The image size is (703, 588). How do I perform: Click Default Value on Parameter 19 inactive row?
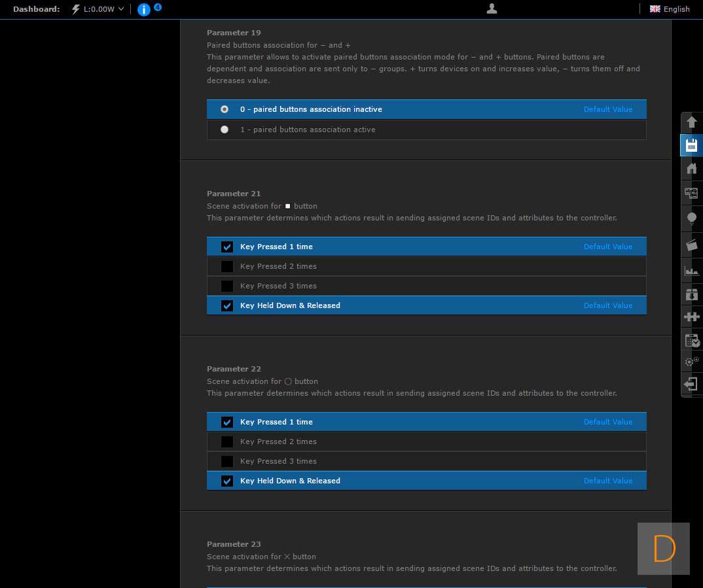pos(608,109)
